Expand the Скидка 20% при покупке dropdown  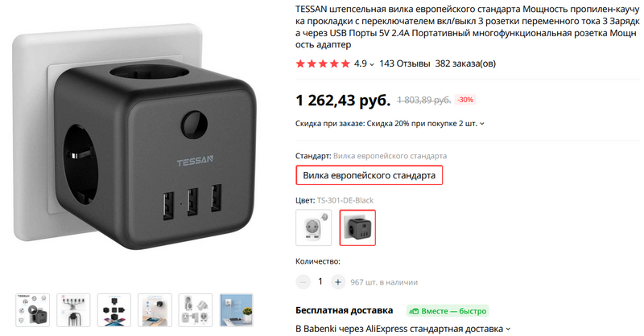[x=482, y=124]
